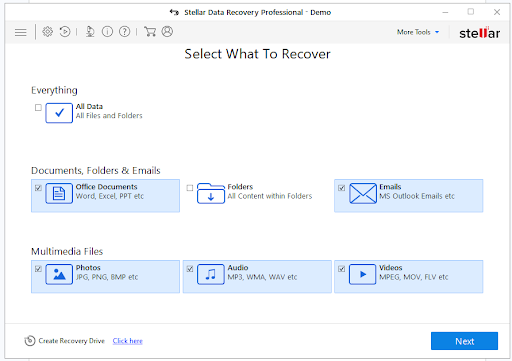Click the title bar app icon

pyautogui.click(x=174, y=12)
